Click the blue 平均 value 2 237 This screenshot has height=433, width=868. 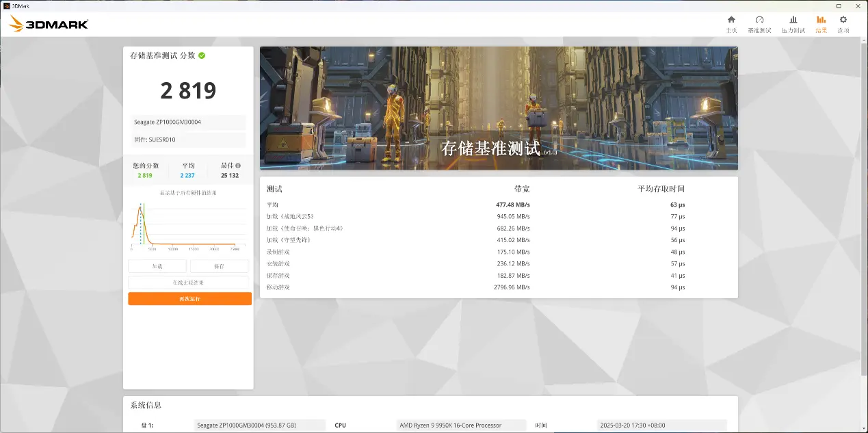pyautogui.click(x=188, y=175)
